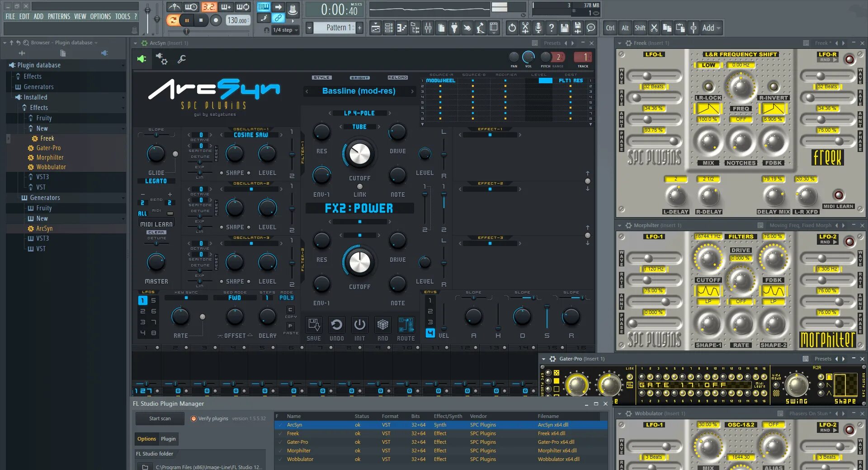Screen dimensions: 868x470
Task: Click the link chain icon in toolbar
Action: [278, 18]
